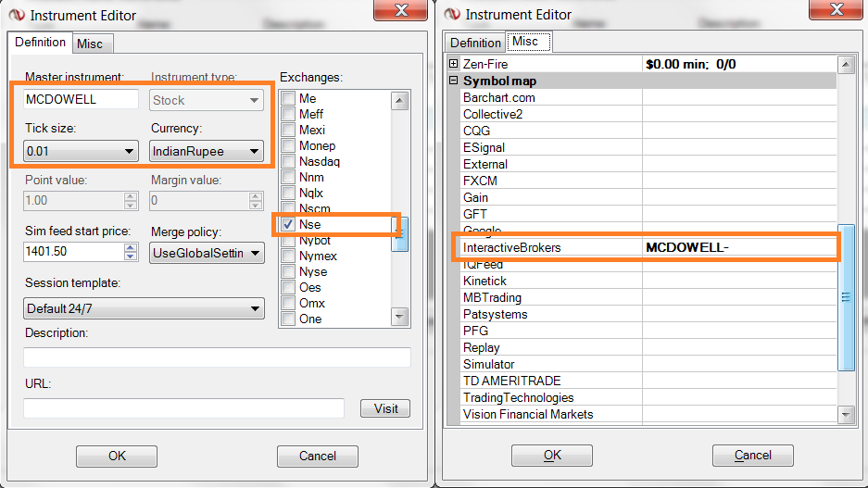Image resolution: width=868 pixels, height=488 pixels.
Task: Click the Exchanges list scroll-up arrow
Action: (399, 101)
